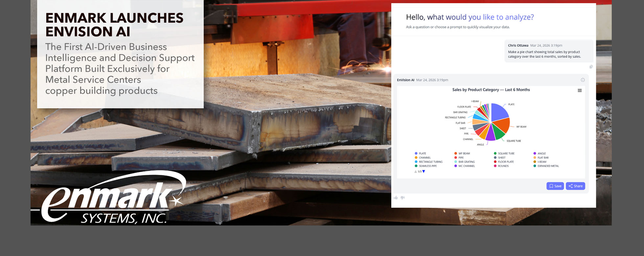This screenshot has width=644, height=256.
Task: Click the MC CHANNEL legend entry
Action: 465,166
